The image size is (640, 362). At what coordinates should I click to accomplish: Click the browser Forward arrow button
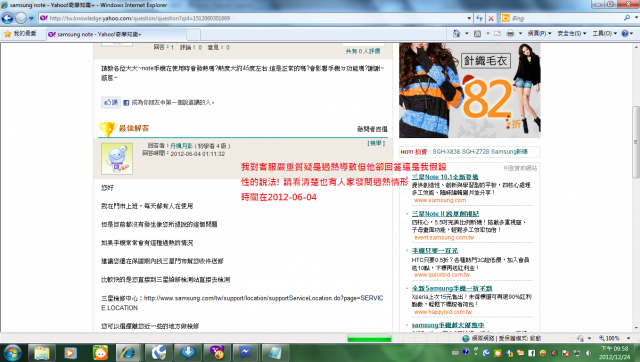21,18
